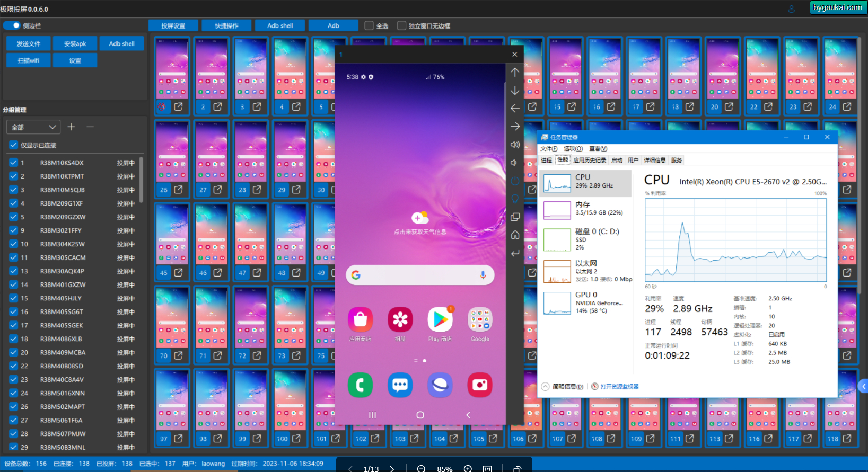Tap the home icon in phone control sidebar
The image size is (868, 472).
click(x=515, y=235)
